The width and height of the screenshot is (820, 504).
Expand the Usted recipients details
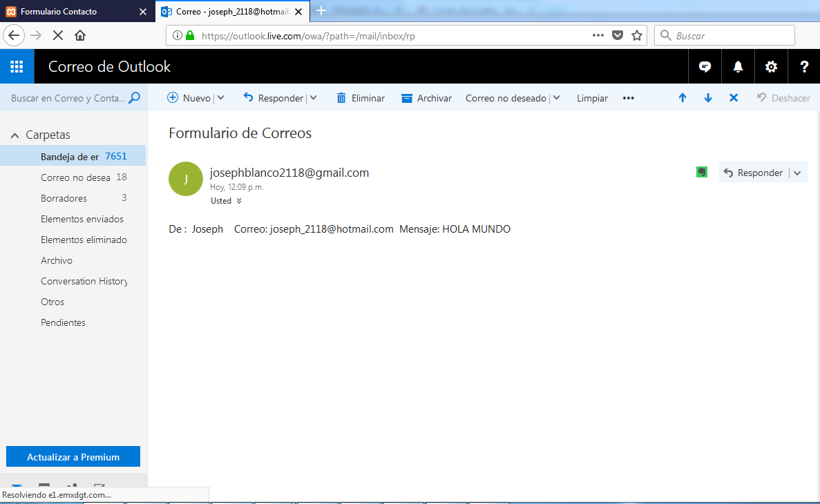[x=239, y=201]
